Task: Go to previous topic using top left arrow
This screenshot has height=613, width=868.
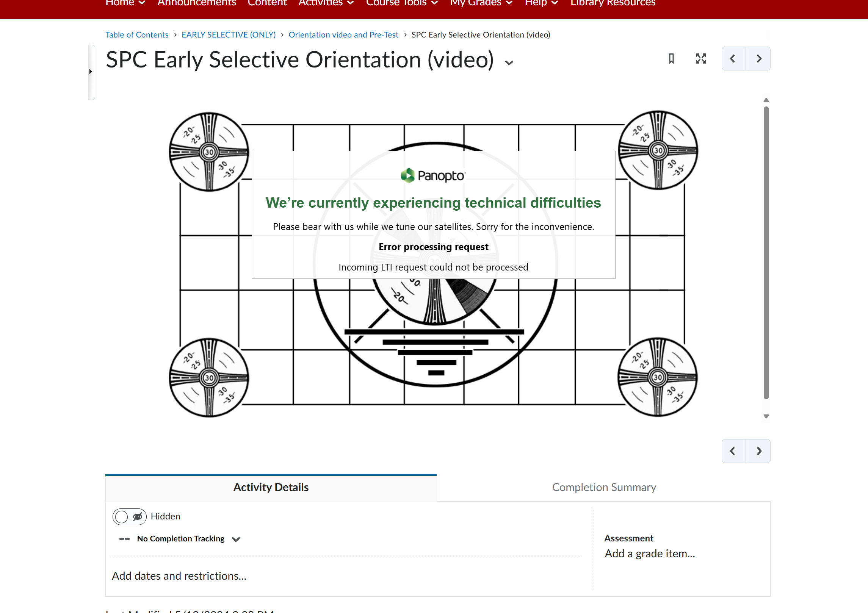Action: [733, 59]
